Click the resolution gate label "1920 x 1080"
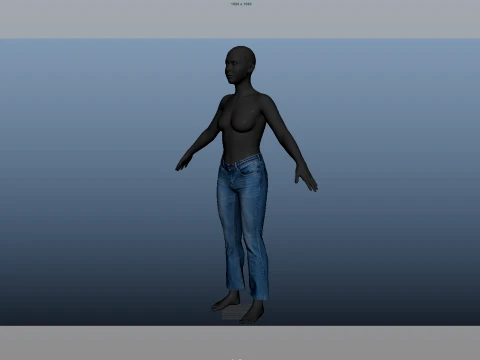 click(x=241, y=4)
